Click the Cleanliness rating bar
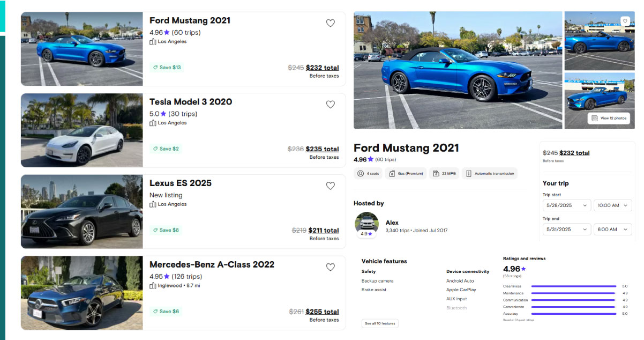644x340 pixels. pyautogui.click(x=573, y=286)
